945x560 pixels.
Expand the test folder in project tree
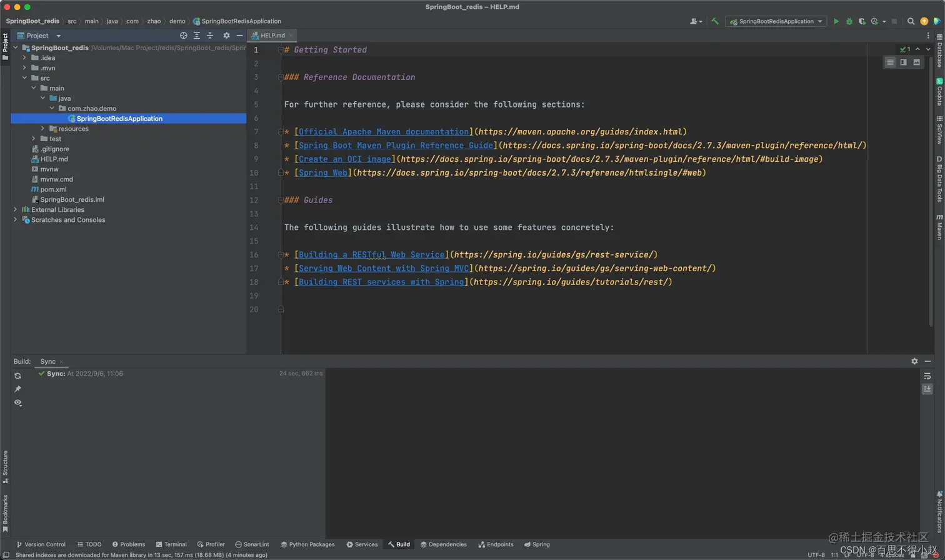[34, 139]
